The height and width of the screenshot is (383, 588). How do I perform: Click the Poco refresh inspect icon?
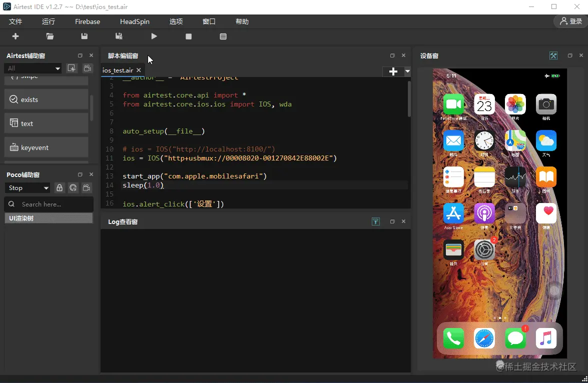(x=73, y=188)
